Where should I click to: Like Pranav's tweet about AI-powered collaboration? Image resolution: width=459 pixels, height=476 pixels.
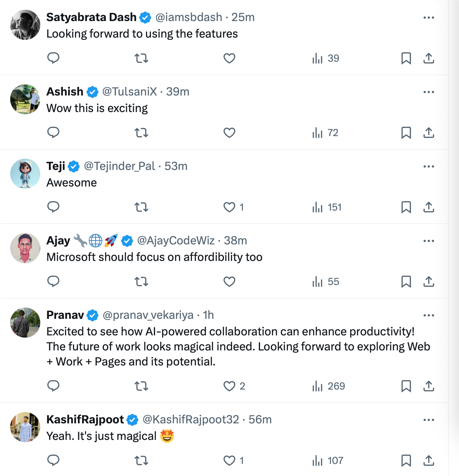pos(229,386)
